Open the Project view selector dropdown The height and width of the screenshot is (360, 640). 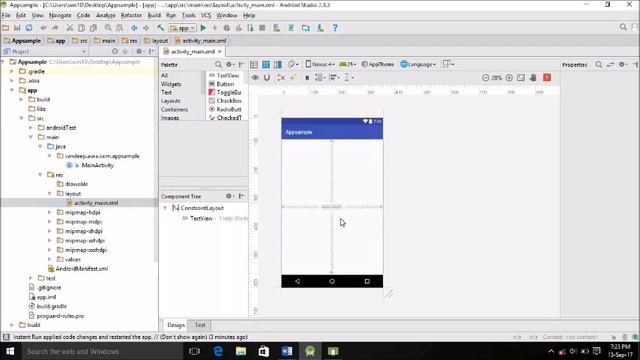pyautogui.click(x=44, y=51)
